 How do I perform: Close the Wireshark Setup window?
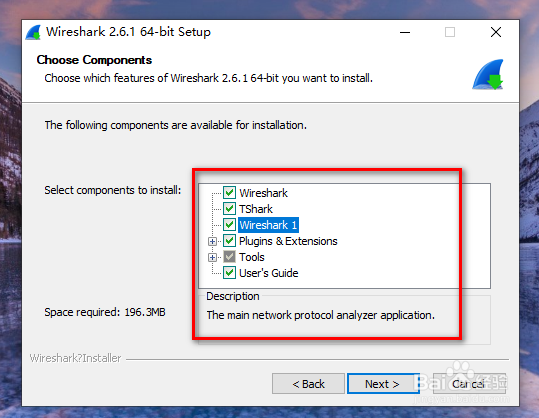(496, 32)
